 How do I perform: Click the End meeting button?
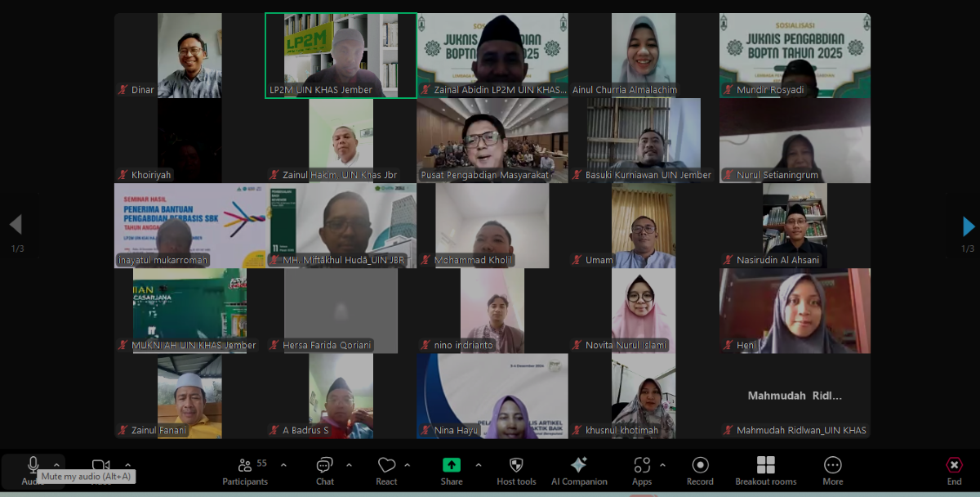coord(954,465)
